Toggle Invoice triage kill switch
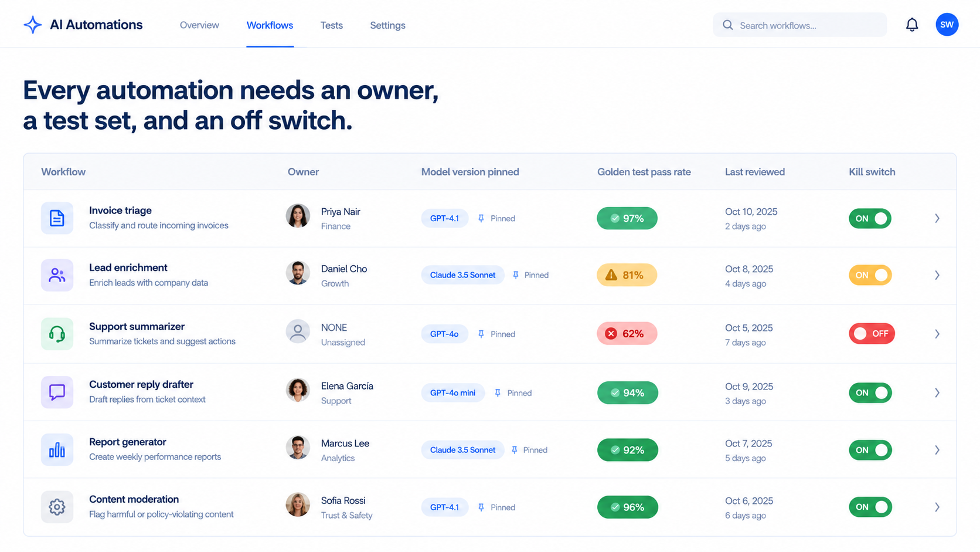 click(x=870, y=218)
